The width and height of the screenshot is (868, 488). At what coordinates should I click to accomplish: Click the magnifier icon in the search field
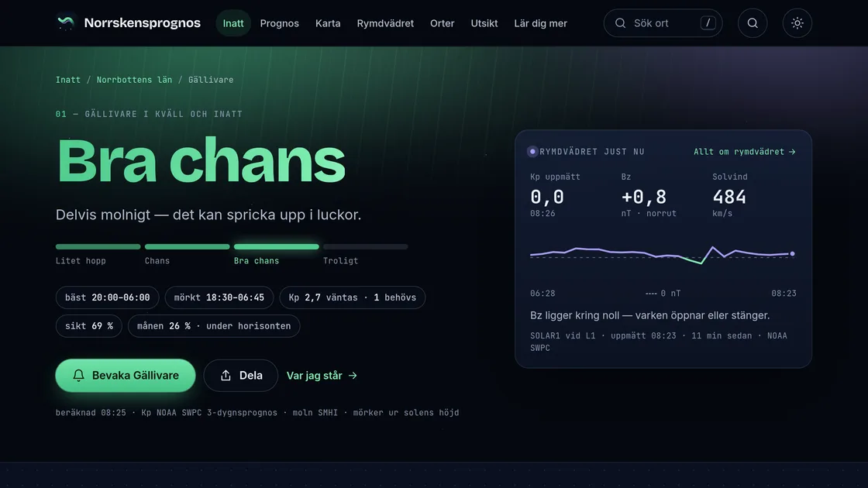coord(621,23)
